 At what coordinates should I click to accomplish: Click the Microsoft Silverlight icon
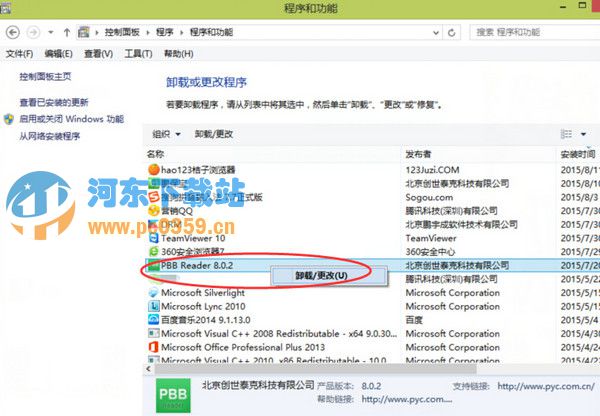(153, 293)
